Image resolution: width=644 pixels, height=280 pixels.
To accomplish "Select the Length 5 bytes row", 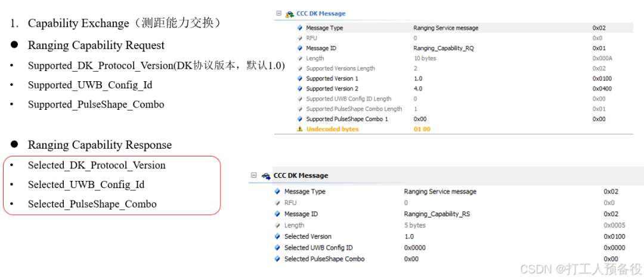I will (450, 225).
